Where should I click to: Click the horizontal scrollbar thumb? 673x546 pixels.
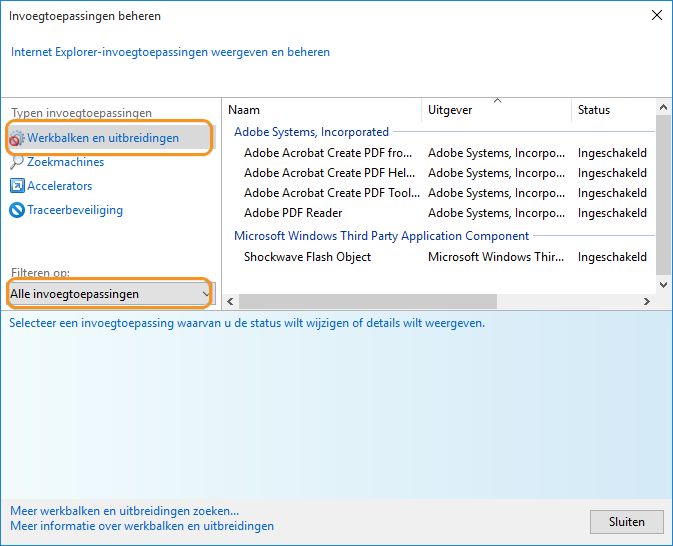coord(368,301)
